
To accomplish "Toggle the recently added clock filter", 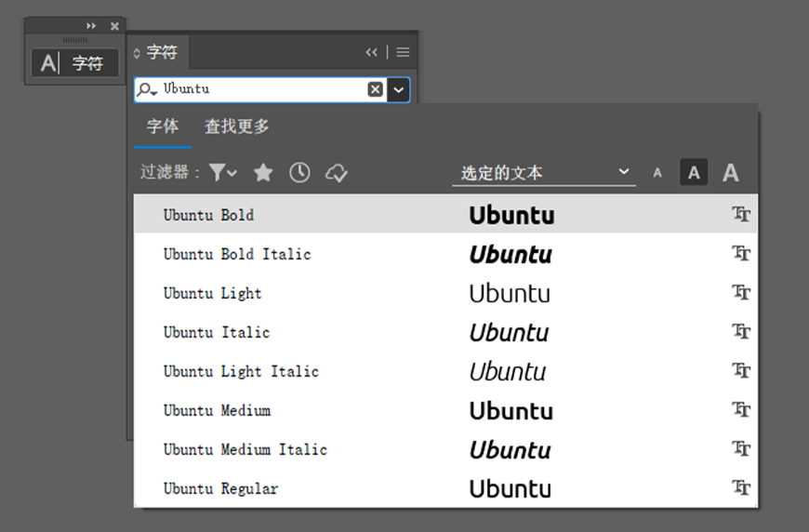I will coord(299,172).
